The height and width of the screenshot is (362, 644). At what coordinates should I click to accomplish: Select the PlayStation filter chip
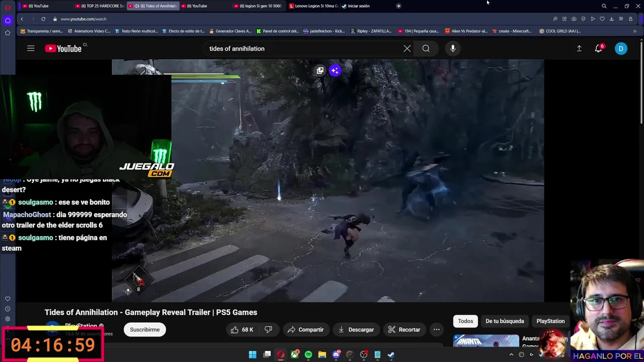pyautogui.click(x=550, y=321)
